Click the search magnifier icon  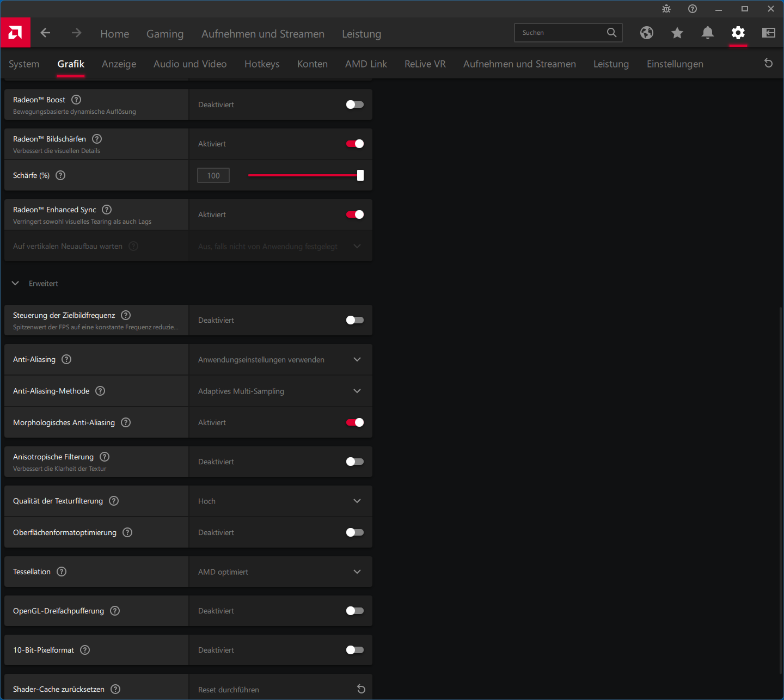click(x=611, y=33)
